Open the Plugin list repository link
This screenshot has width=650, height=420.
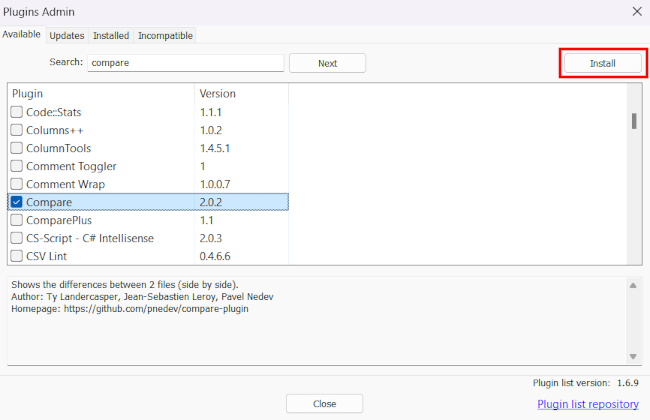(x=587, y=404)
